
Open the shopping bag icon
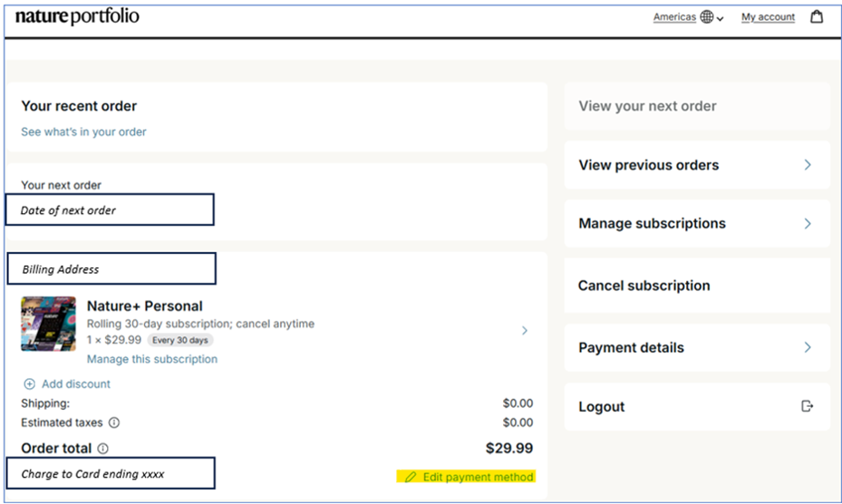tap(817, 16)
